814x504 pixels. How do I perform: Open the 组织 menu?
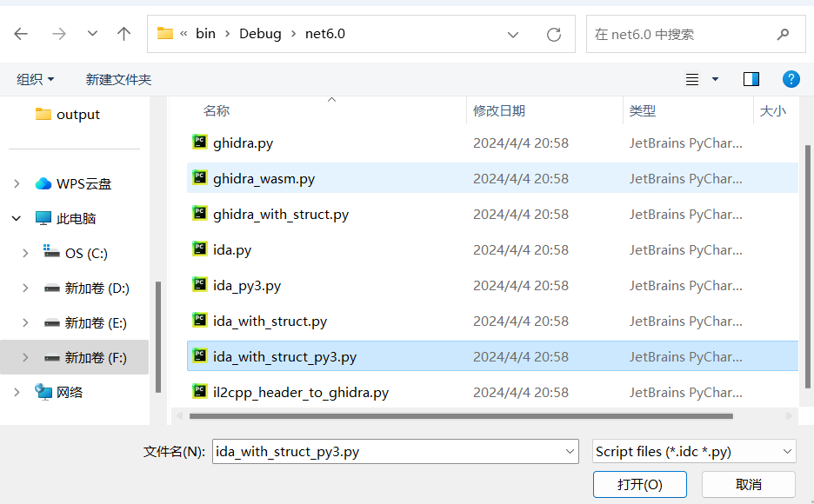point(36,79)
